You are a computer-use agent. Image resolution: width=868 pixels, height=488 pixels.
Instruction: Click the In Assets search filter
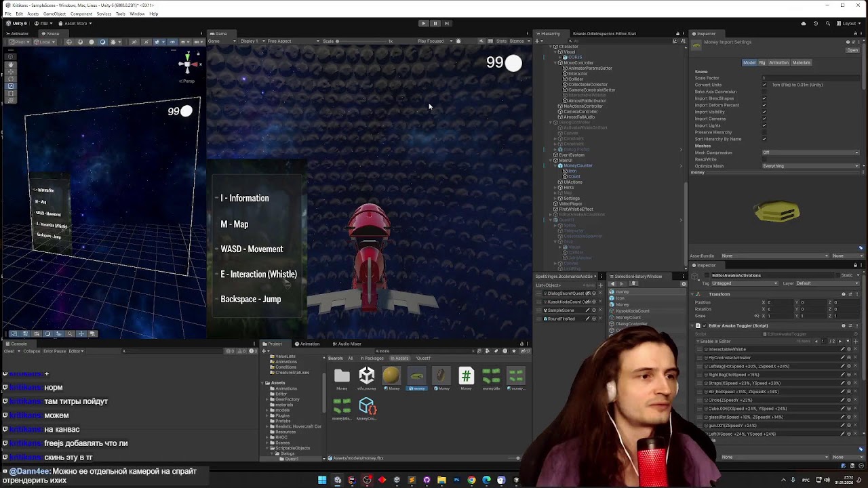(x=399, y=358)
